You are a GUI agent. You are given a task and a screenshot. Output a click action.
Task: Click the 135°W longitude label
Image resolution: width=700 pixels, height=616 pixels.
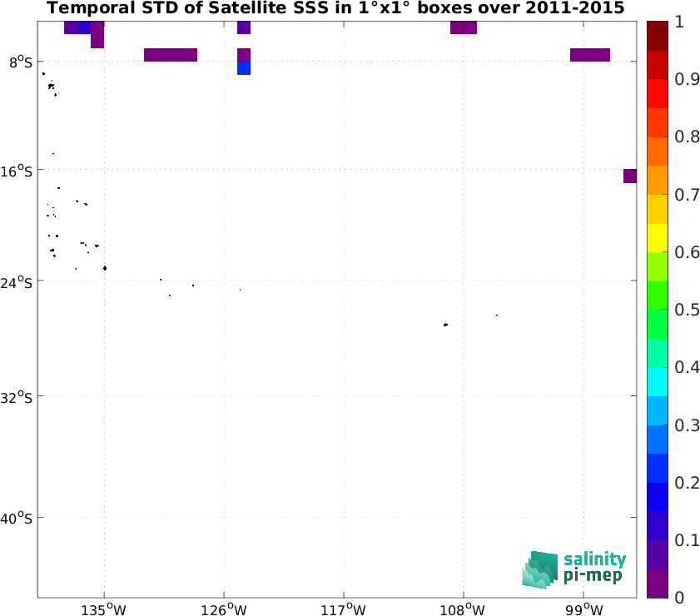[104, 609]
